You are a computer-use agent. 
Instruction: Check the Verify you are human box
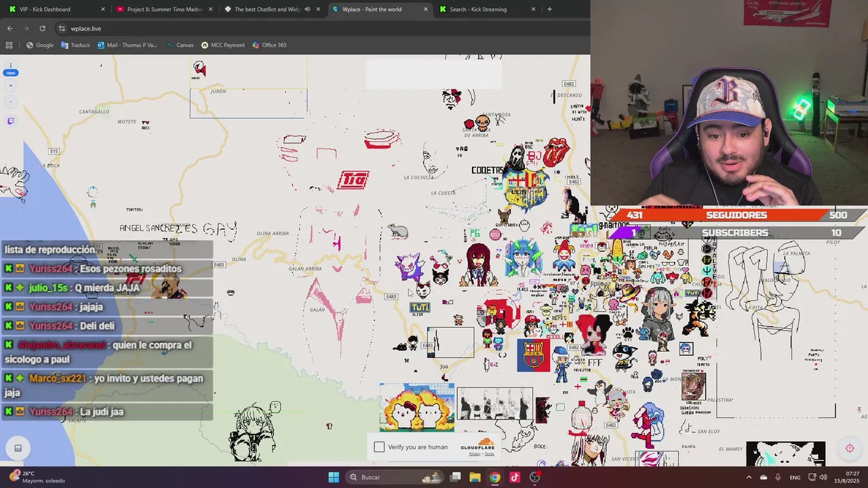(x=379, y=447)
